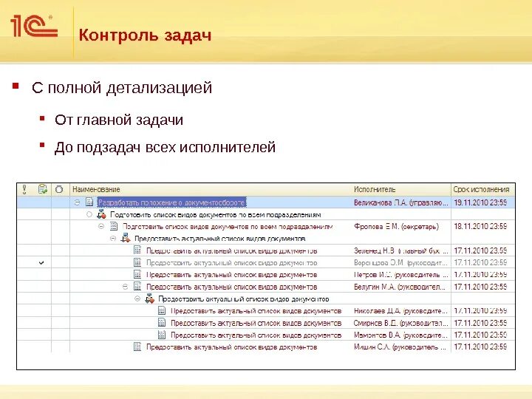Click executor 'Мамонтов В.А.' cell
Screen dimensions: 532x399
400,335
